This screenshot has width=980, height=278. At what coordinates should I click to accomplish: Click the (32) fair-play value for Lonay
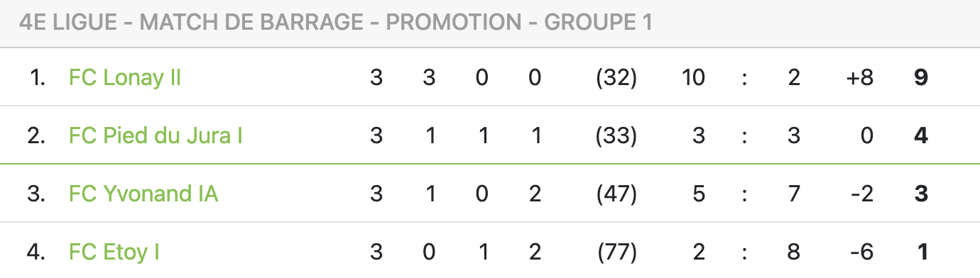(616, 77)
